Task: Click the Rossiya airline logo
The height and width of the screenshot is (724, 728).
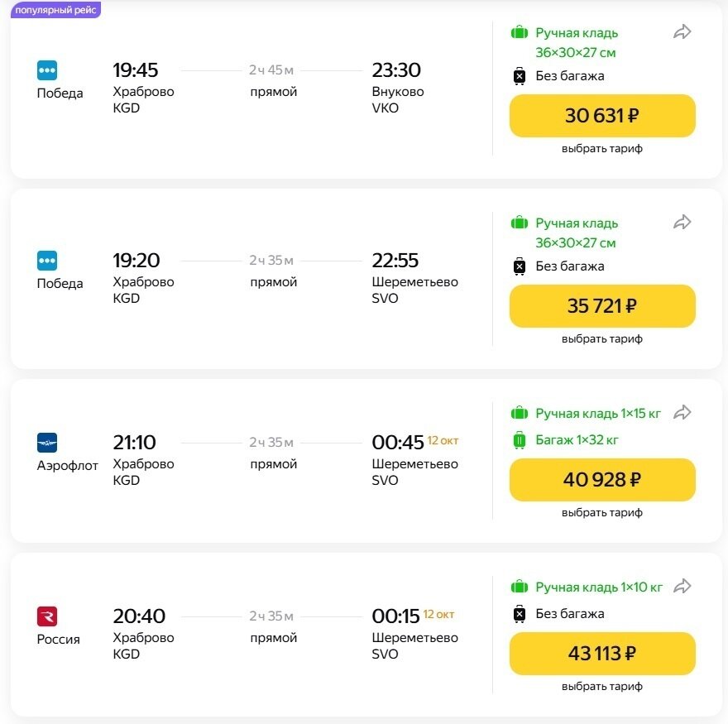Action: coord(47,616)
